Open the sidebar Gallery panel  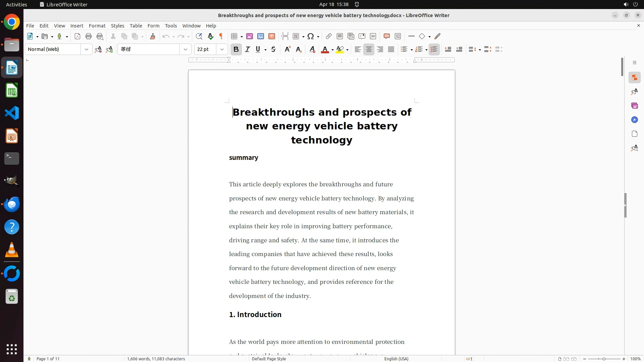pos(634,106)
